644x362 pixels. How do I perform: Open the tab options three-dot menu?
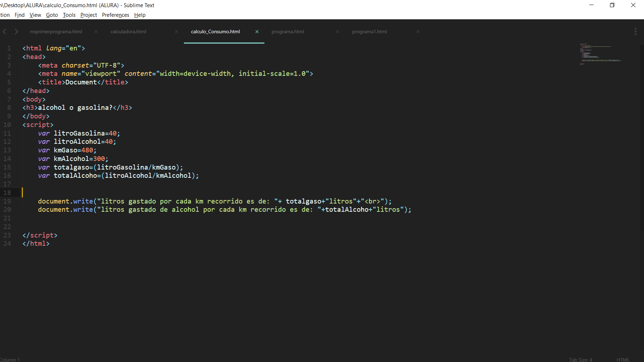[x=635, y=31]
